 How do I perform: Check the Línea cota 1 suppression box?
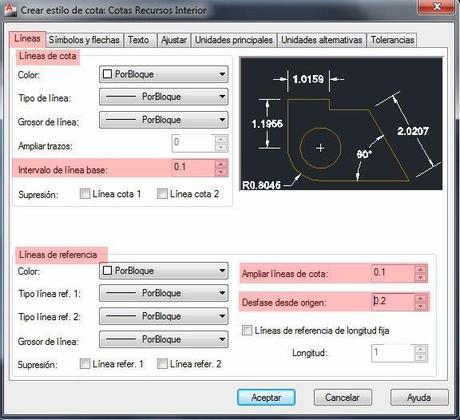(85, 194)
